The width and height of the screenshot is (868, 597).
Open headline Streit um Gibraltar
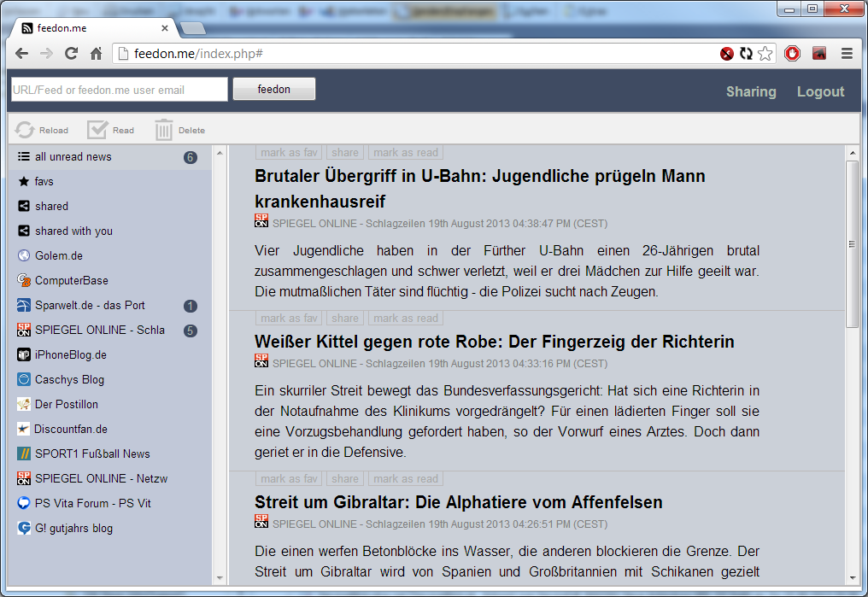tap(459, 502)
